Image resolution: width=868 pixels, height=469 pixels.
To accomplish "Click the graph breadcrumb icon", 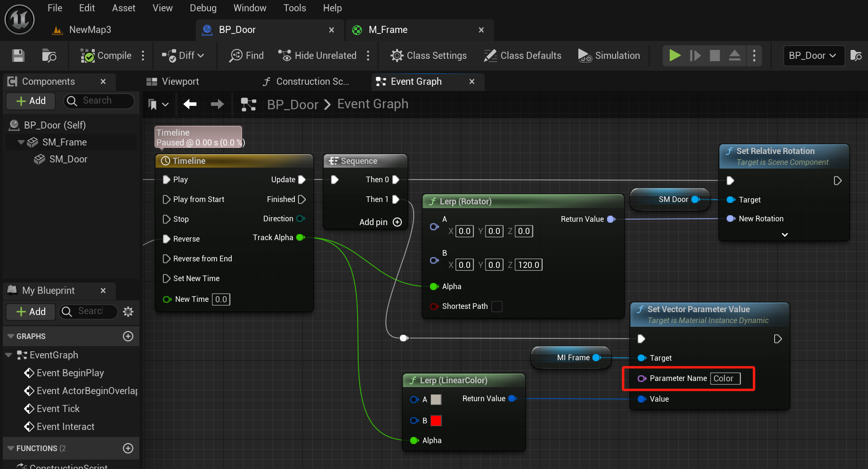I will click(249, 104).
